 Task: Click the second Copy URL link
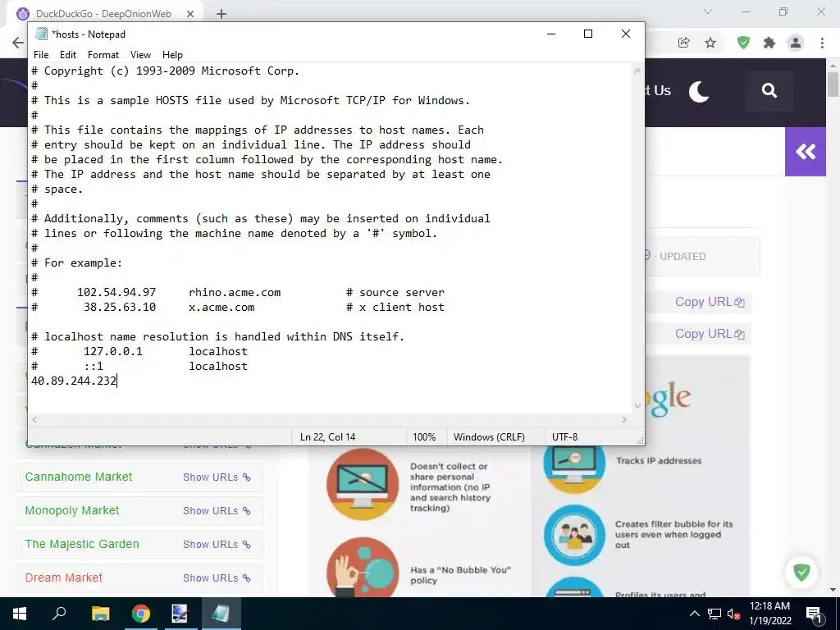710,334
